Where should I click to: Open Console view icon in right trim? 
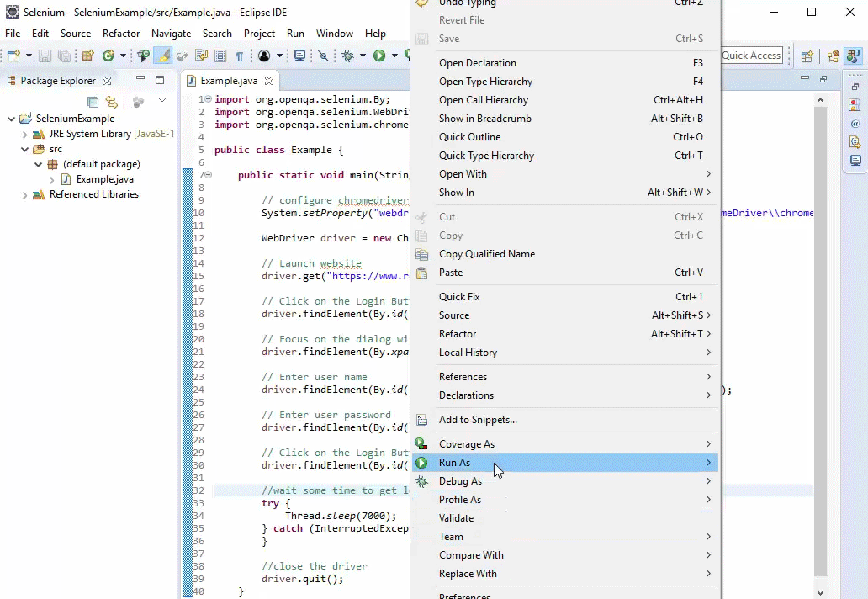coord(855,161)
